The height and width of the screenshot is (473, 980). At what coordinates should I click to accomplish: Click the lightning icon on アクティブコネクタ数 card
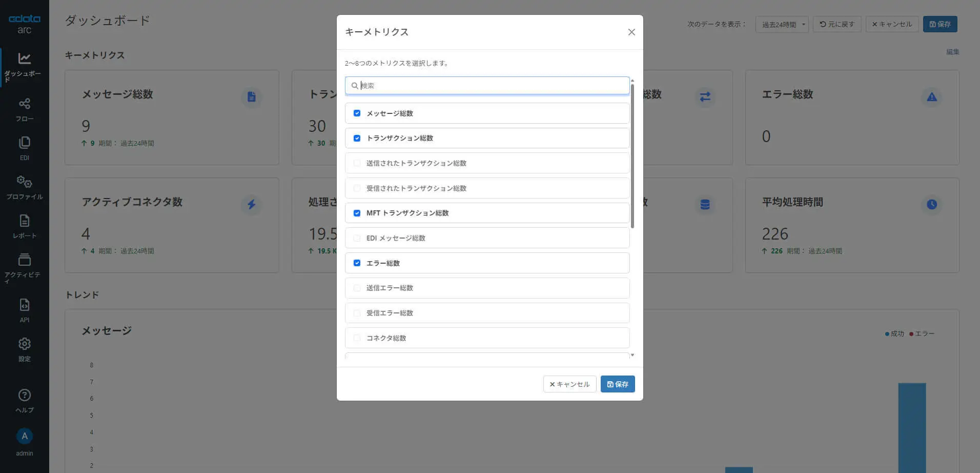coord(251,205)
